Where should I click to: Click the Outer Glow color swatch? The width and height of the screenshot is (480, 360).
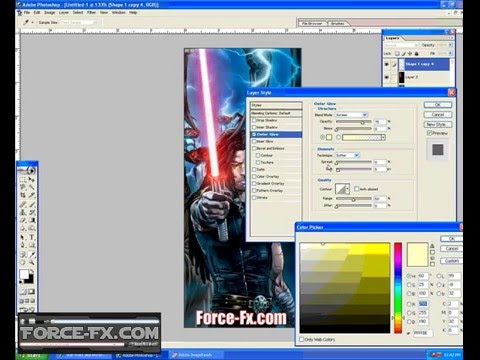point(329,137)
